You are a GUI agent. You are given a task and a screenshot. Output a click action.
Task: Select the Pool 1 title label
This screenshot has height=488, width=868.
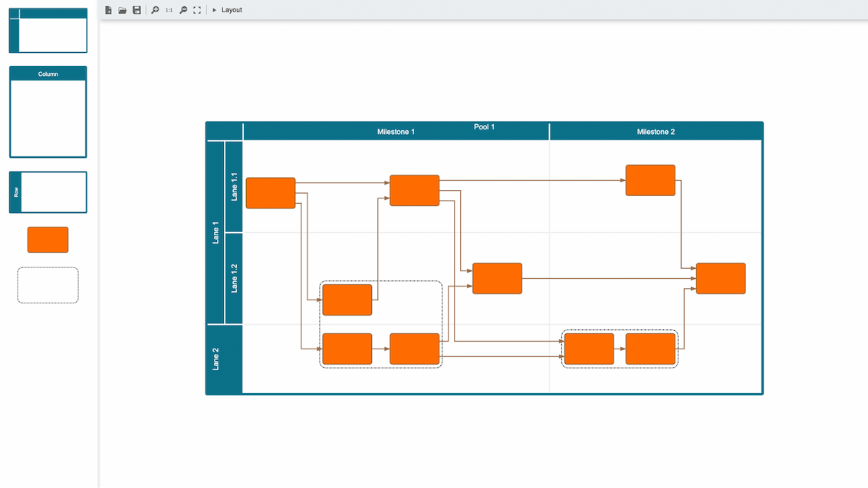coord(484,127)
